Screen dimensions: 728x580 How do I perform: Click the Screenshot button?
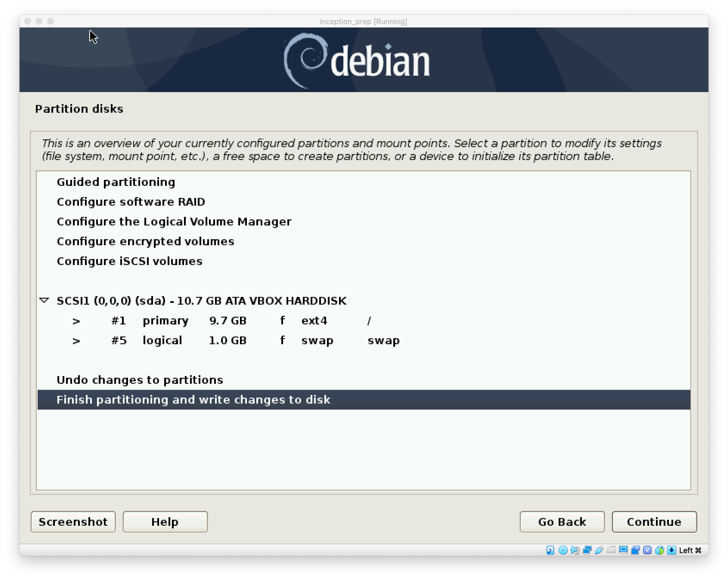click(x=73, y=522)
